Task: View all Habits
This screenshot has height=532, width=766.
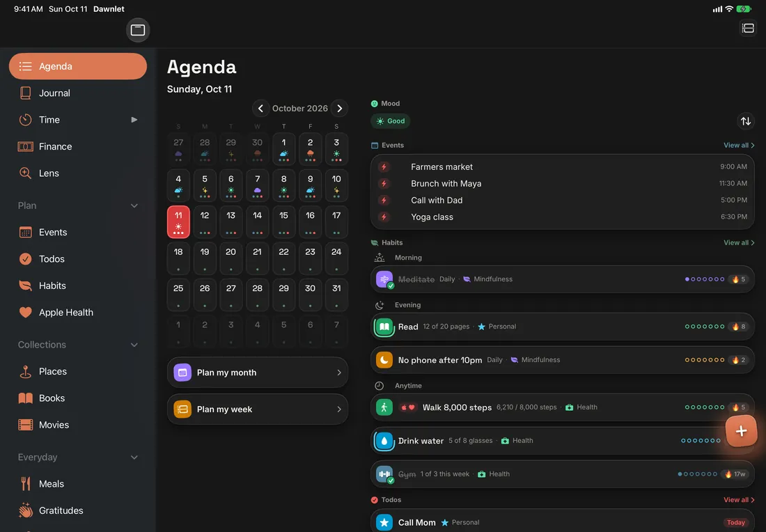Action: 739,242
